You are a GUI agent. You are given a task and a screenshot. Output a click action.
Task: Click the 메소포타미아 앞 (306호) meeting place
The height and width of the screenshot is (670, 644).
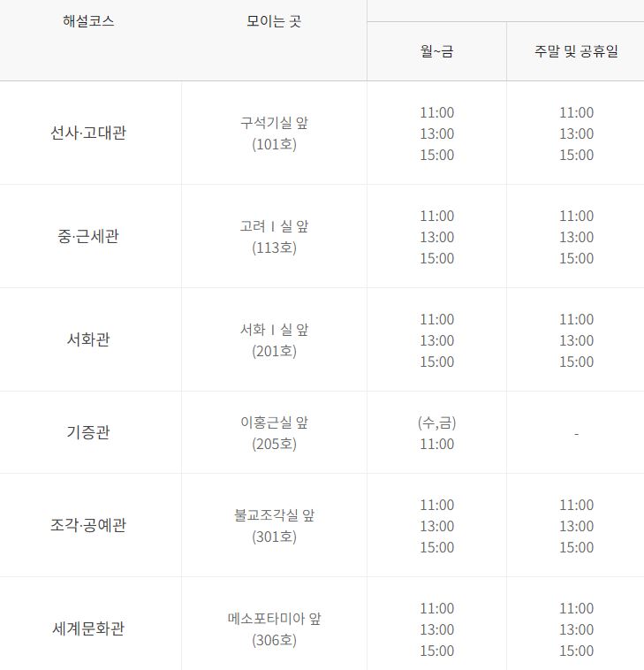(x=274, y=629)
